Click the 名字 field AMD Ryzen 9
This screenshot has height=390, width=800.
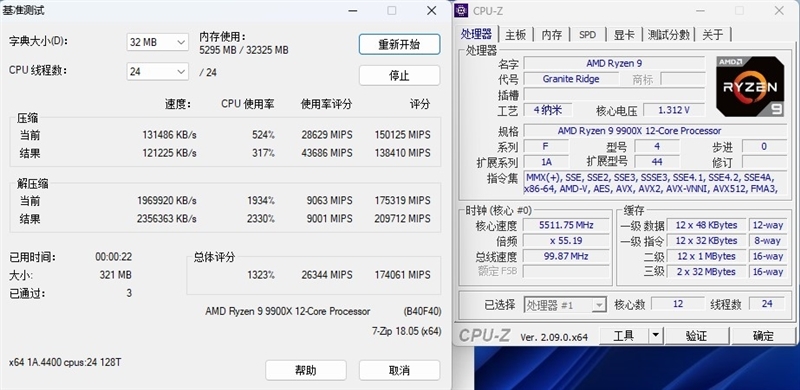click(x=614, y=63)
